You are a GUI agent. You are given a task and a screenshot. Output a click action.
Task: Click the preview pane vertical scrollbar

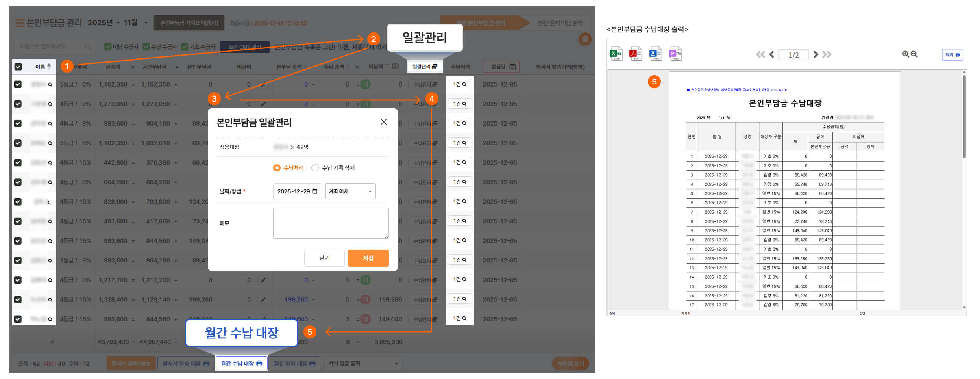pos(964,118)
